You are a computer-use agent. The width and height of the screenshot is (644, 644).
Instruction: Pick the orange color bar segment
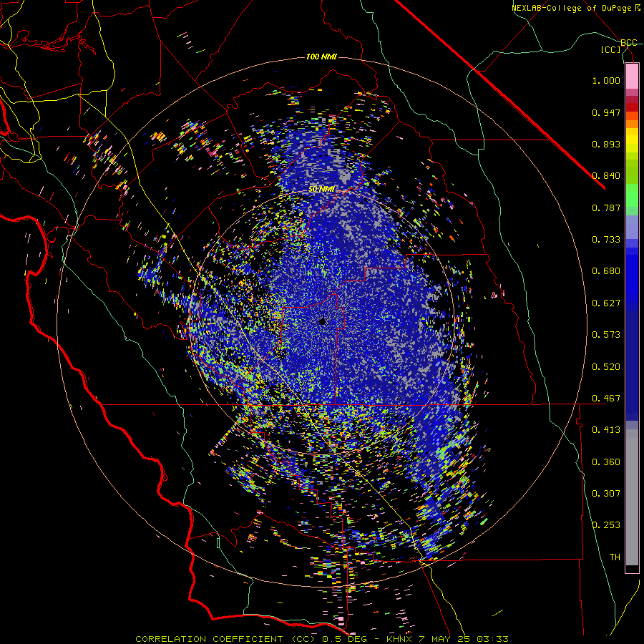tap(632, 124)
